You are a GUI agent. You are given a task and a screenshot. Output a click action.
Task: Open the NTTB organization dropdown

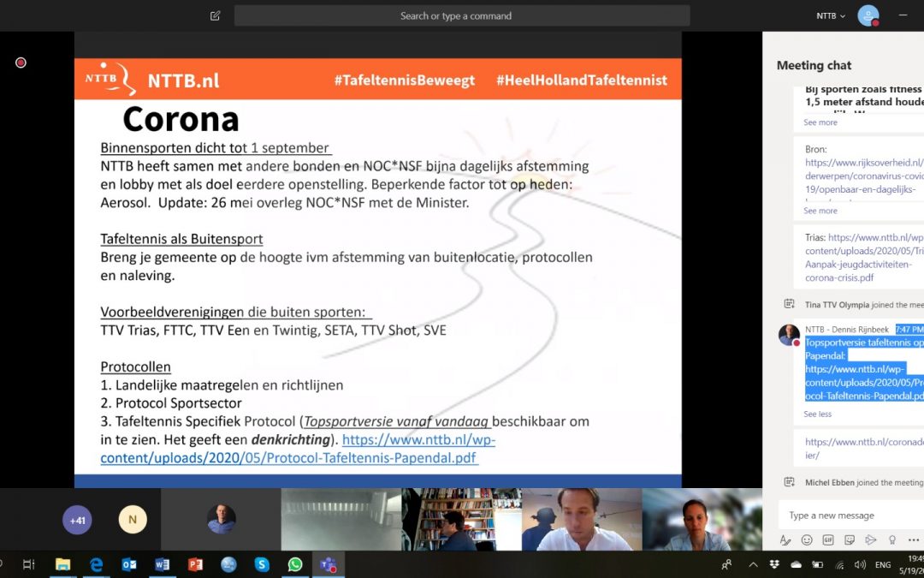pos(830,16)
